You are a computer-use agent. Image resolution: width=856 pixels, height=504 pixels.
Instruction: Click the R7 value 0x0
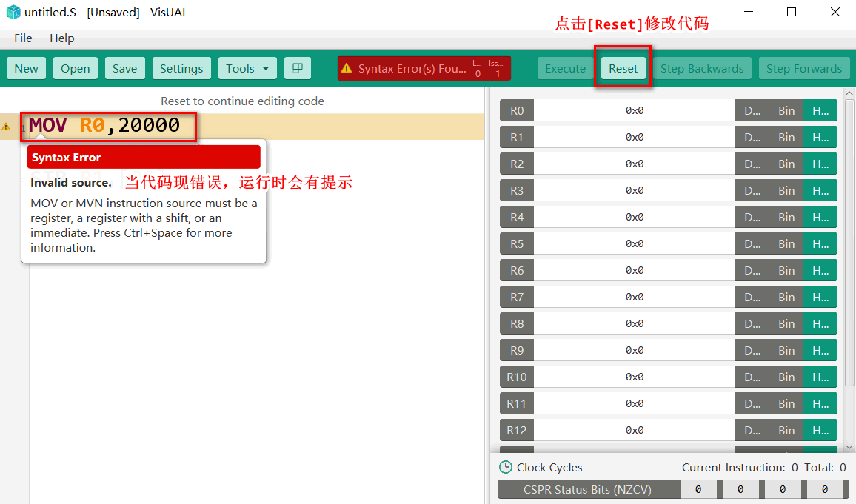pos(635,298)
